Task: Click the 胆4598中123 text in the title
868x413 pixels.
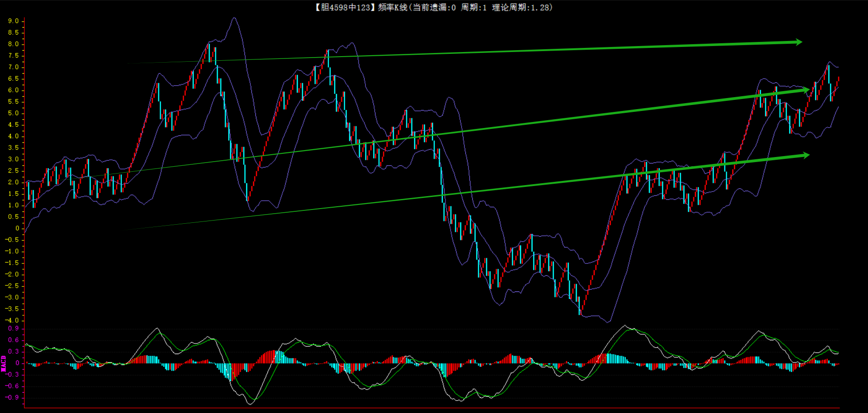Action: 345,7
